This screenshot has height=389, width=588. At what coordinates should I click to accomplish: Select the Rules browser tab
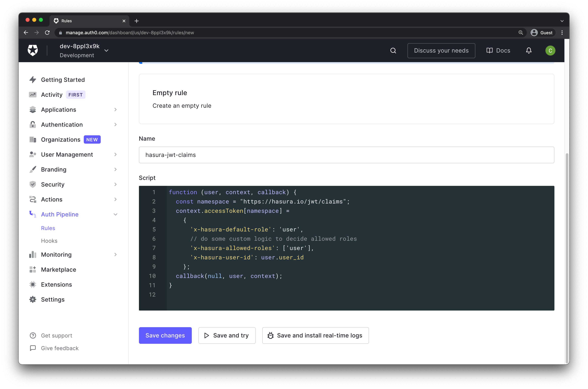click(67, 21)
